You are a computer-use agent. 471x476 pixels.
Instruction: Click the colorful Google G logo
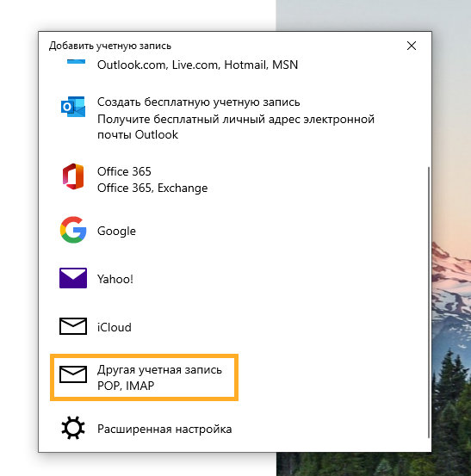pyautogui.click(x=73, y=230)
